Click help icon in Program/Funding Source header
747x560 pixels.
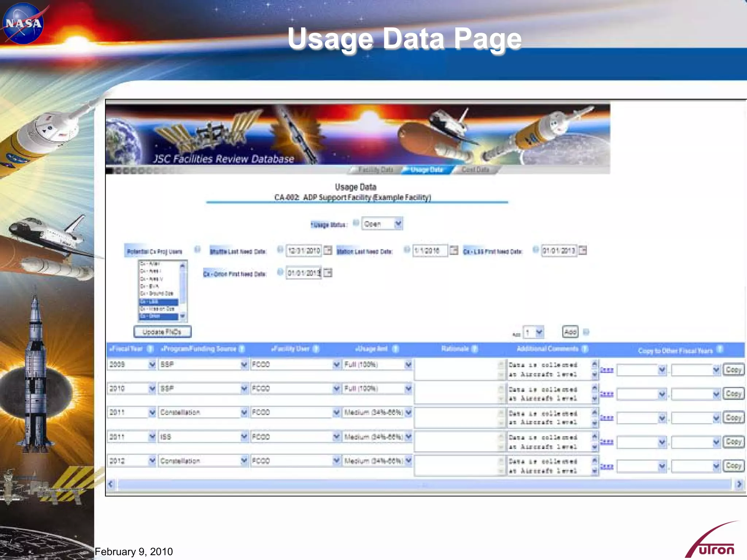tap(241, 349)
